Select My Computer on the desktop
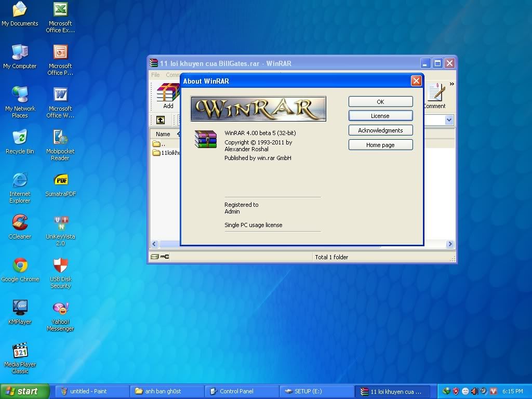 (x=20, y=57)
